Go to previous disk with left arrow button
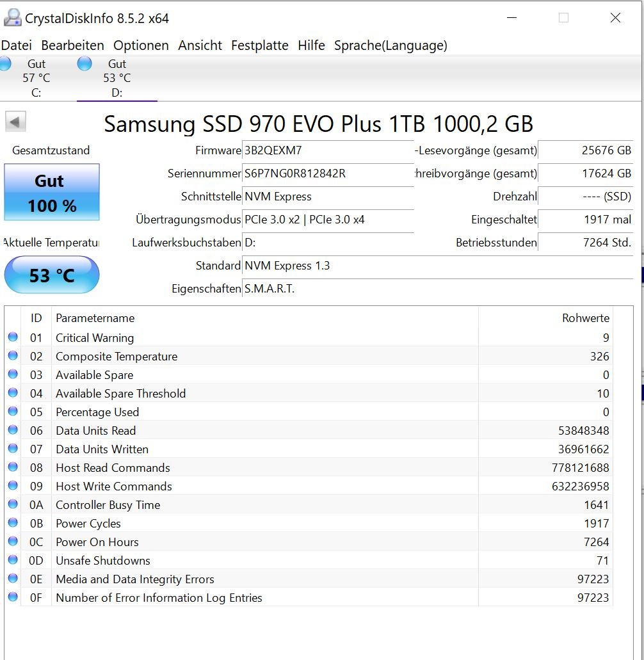 [15, 122]
